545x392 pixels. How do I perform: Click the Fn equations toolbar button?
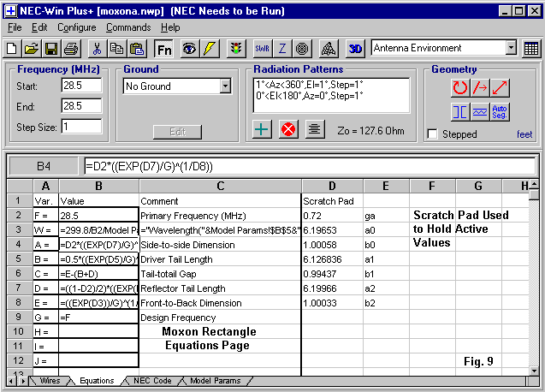click(x=164, y=49)
